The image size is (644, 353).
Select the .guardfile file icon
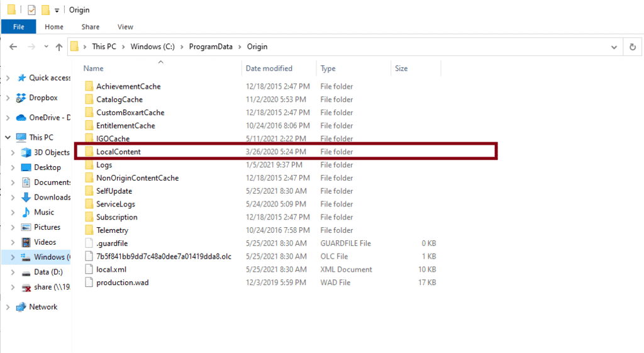pos(89,244)
